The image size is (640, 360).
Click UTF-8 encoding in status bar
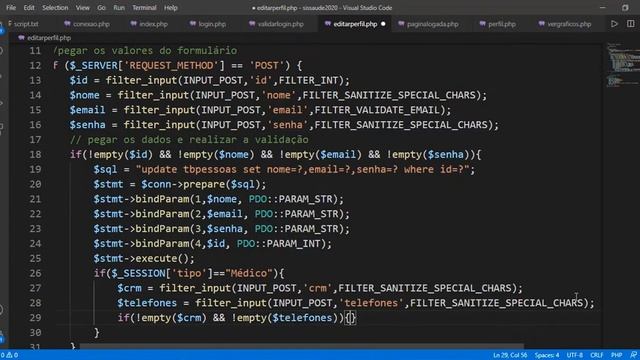pyautogui.click(x=575, y=355)
